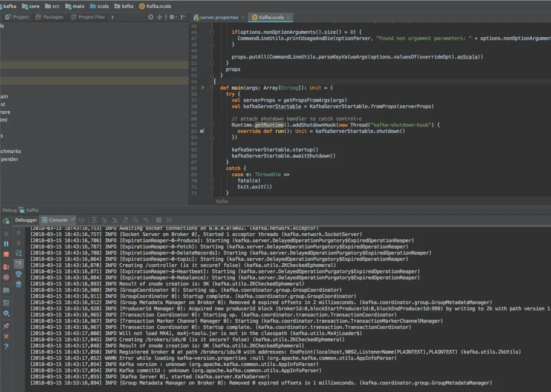
Task: Open project panel gear settings
Action: coord(172,17)
